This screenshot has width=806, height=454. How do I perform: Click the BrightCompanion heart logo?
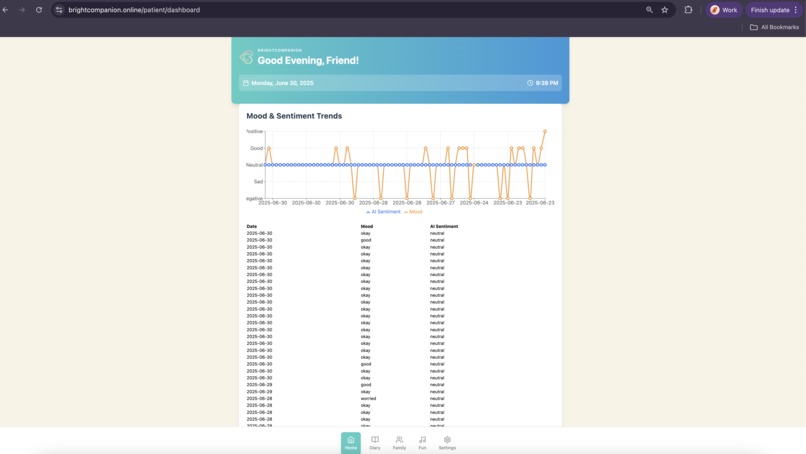[x=246, y=57]
